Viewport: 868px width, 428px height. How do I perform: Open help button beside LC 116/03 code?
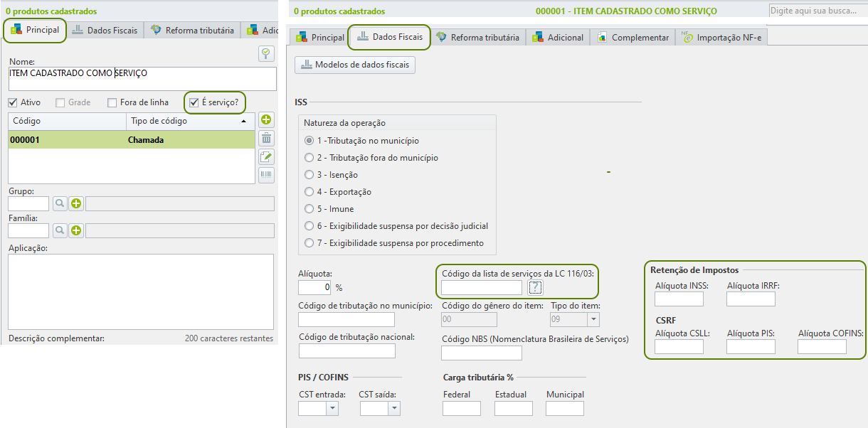click(x=536, y=287)
